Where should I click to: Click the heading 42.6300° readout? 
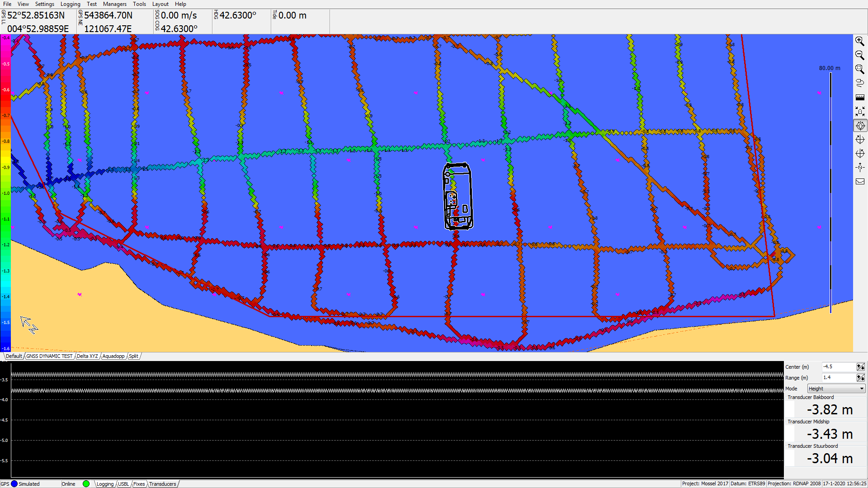point(238,15)
